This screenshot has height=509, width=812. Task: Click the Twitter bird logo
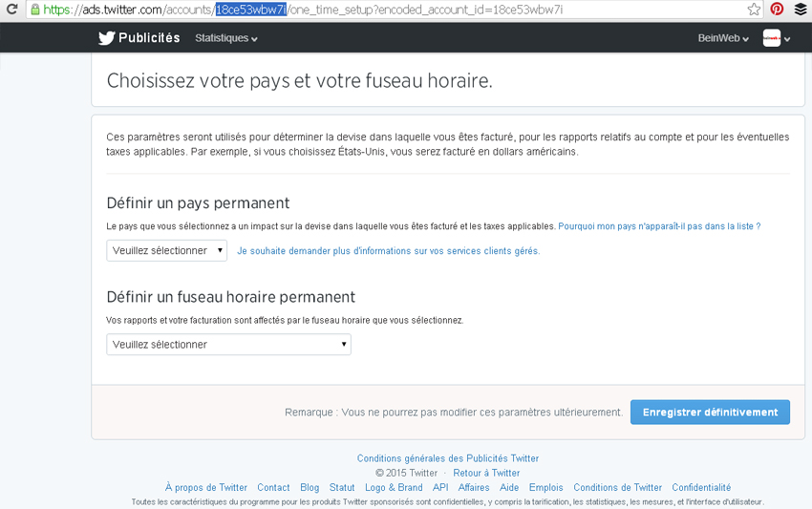(106, 38)
